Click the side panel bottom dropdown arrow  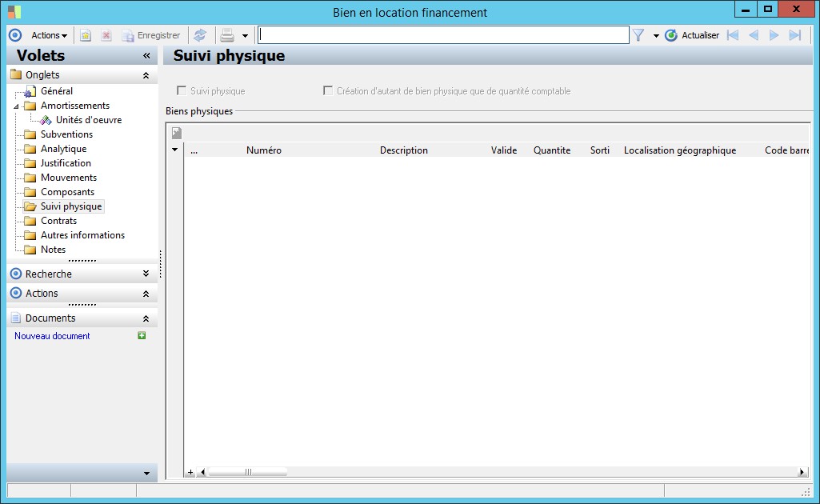pos(146,474)
